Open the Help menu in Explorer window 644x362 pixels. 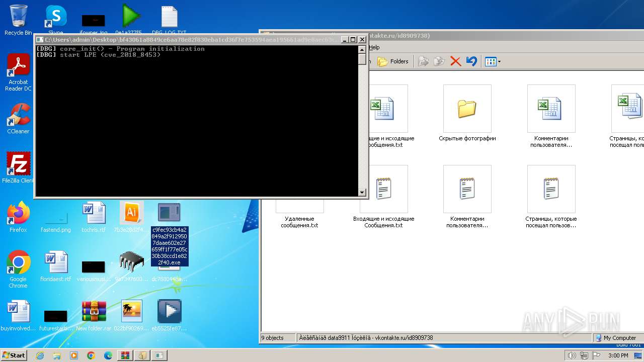374,47
